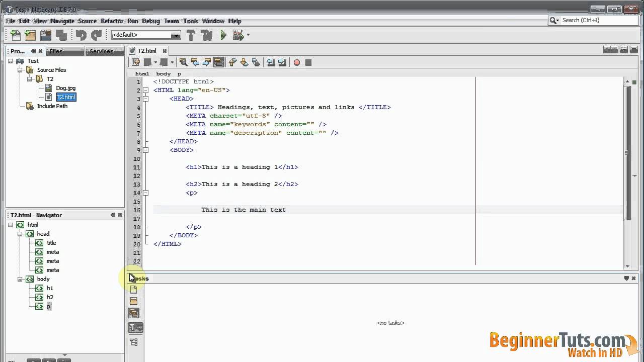Shift line right icon in editor toolbar

pos(282,62)
